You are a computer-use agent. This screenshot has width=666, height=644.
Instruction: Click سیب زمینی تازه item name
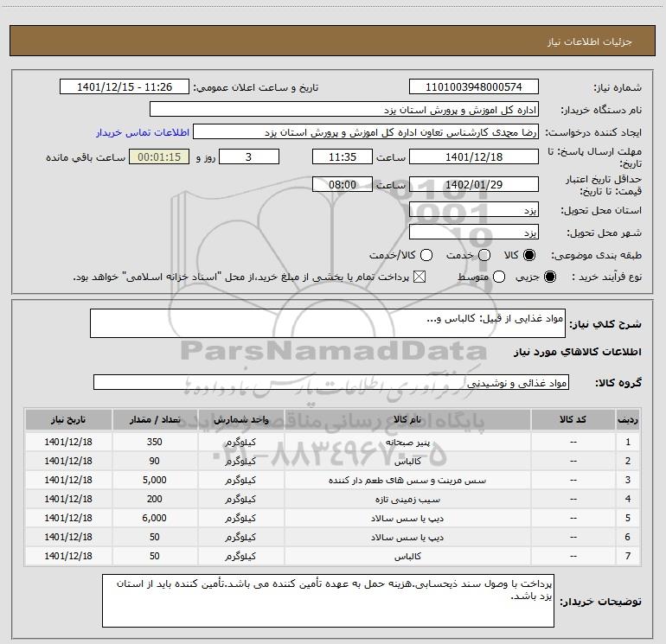407,500
